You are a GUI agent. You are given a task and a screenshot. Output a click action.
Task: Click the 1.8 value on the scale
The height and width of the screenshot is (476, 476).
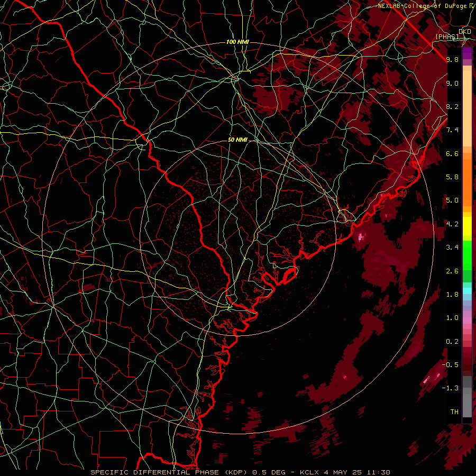coord(452,295)
